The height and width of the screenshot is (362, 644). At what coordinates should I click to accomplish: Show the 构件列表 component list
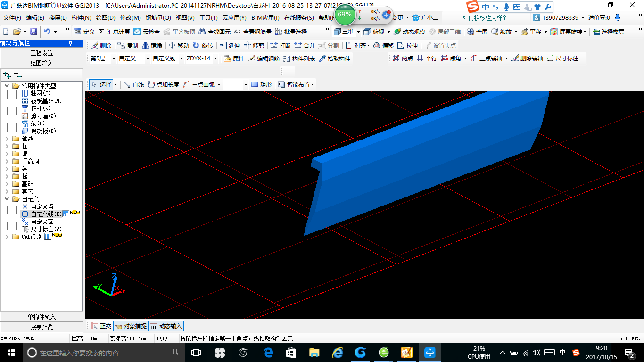(299, 58)
